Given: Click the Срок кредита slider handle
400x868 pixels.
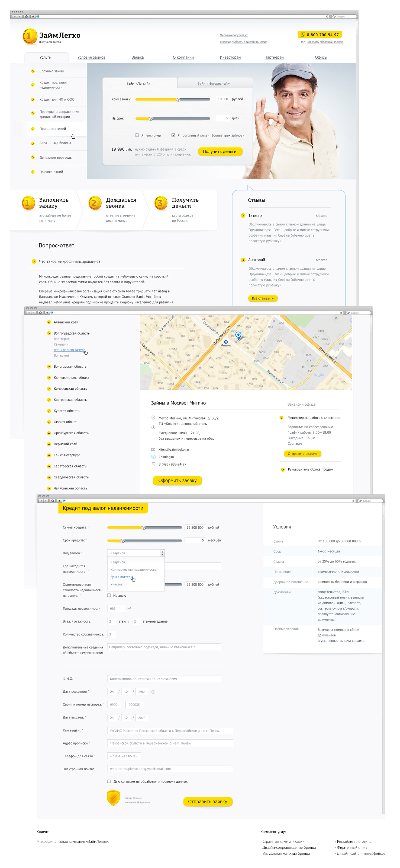Looking at the screenshot, I should [123, 540].
